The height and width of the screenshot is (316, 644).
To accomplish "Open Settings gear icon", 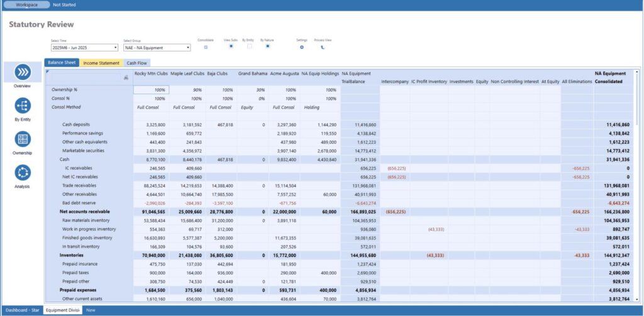I will (301, 47).
